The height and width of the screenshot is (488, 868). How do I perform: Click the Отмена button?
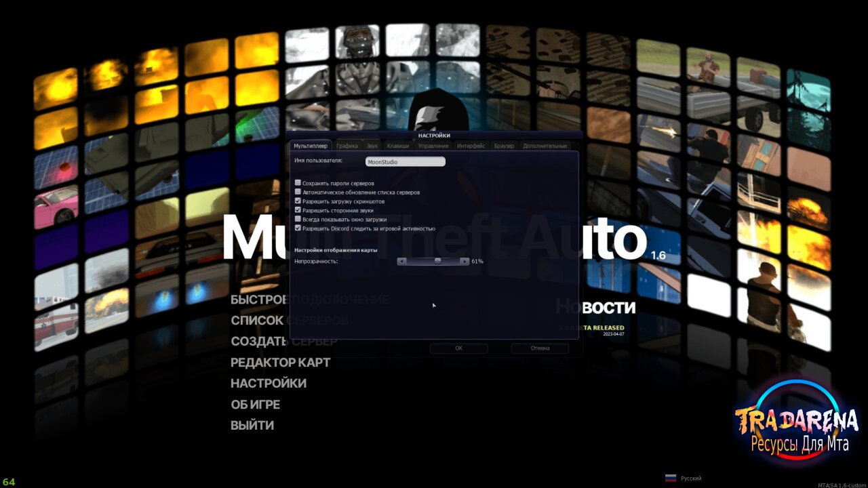540,348
